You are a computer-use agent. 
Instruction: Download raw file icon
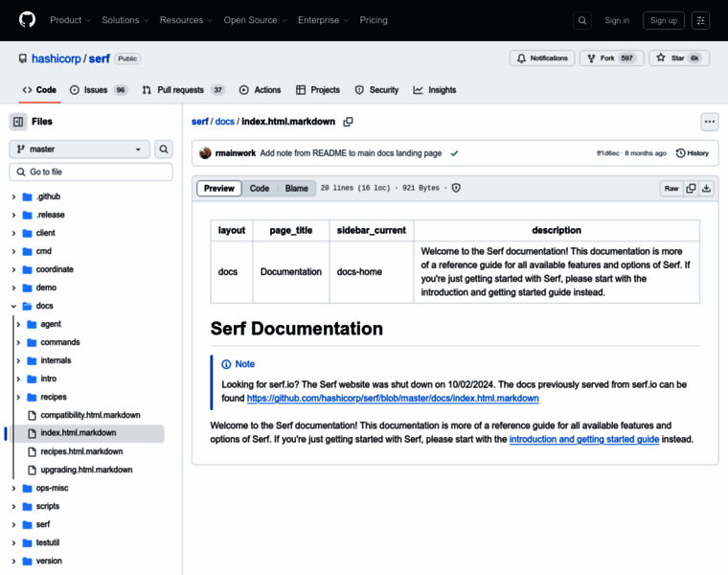706,189
